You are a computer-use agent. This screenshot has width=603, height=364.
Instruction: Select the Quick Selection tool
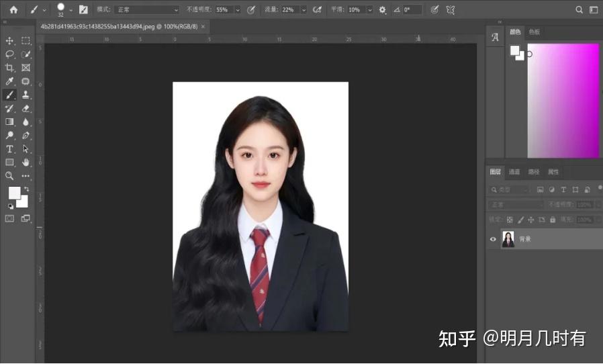coord(26,54)
